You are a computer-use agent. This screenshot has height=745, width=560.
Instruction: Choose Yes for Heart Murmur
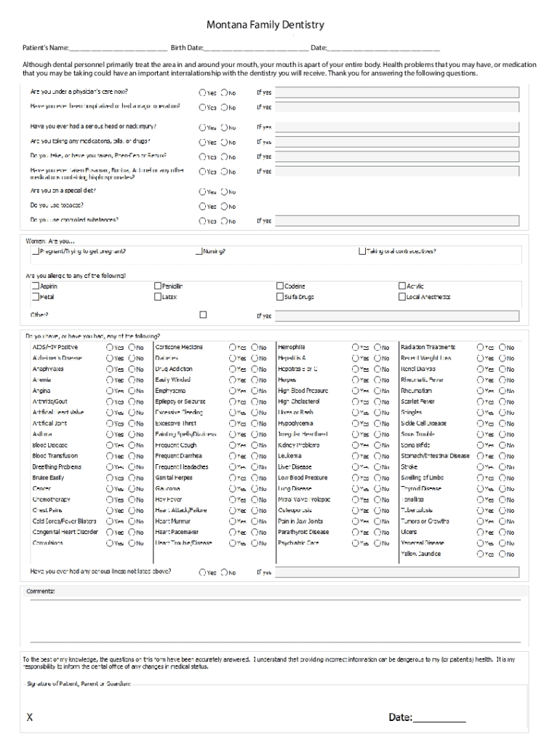click(233, 522)
